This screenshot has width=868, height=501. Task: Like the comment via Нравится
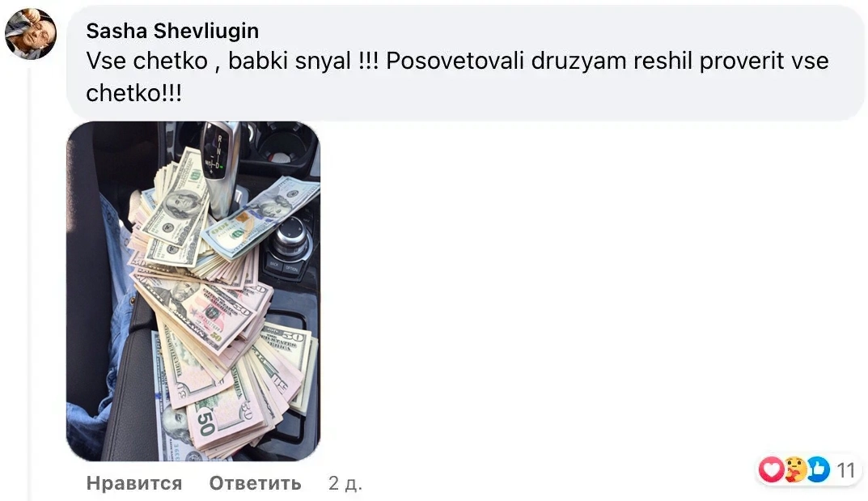(x=134, y=483)
